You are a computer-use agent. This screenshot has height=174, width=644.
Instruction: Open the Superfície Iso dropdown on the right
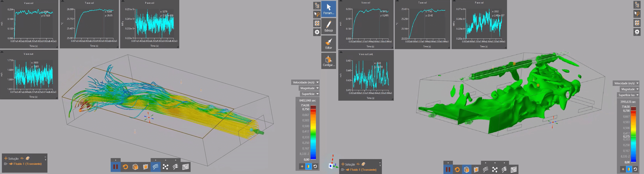[x=628, y=95]
